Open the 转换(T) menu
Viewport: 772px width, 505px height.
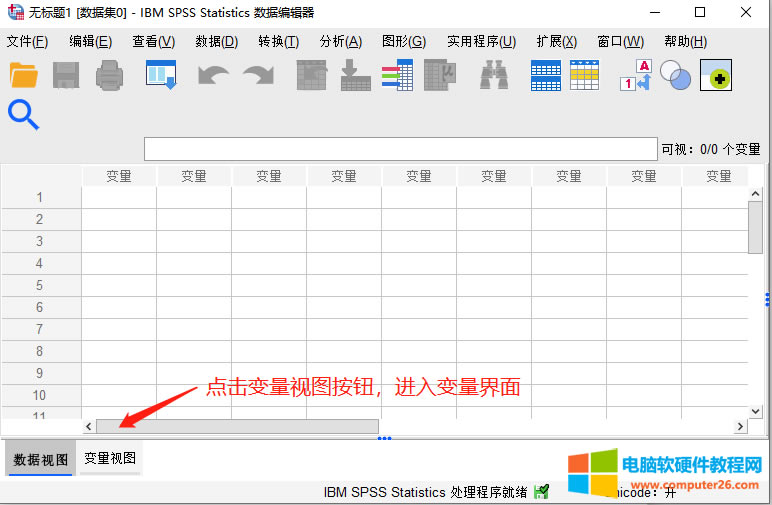[x=279, y=42]
